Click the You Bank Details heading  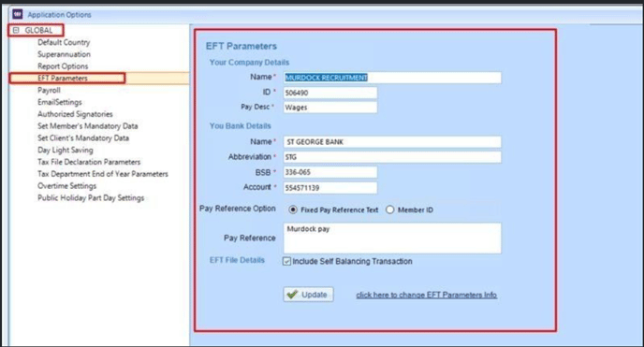point(241,126)
